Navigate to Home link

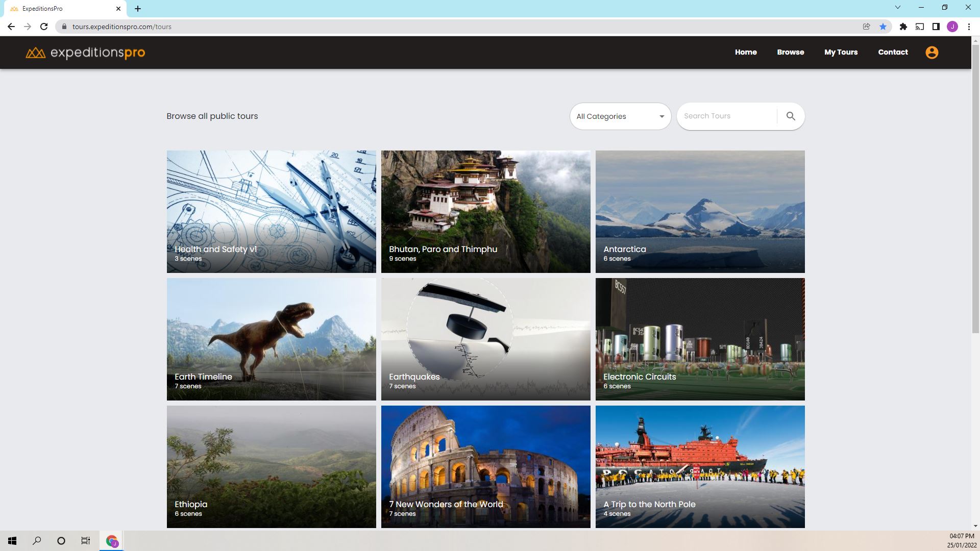[x=746, y=52]
